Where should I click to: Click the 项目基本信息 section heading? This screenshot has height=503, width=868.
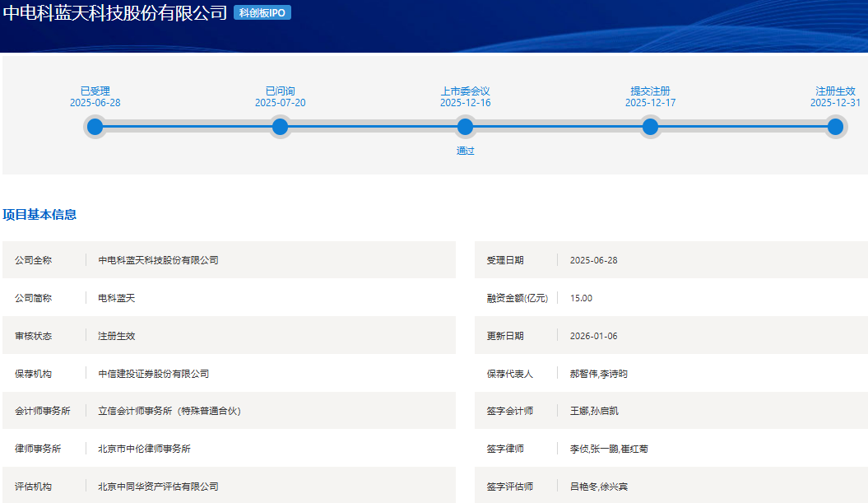[39, 215]
